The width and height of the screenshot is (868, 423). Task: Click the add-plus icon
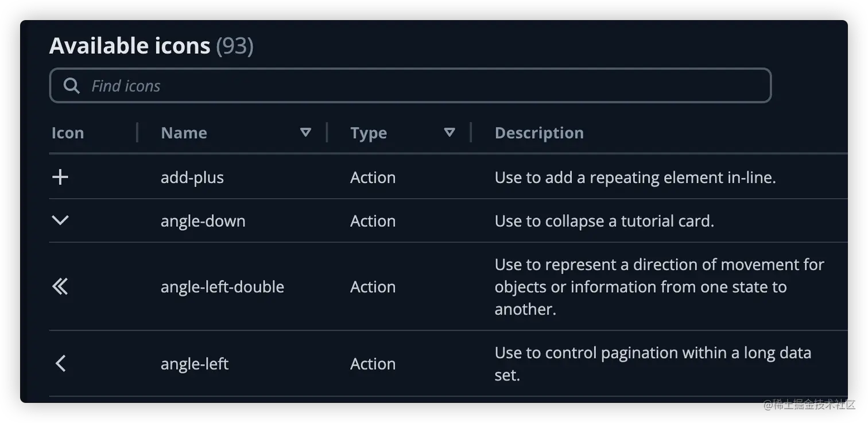60,177
